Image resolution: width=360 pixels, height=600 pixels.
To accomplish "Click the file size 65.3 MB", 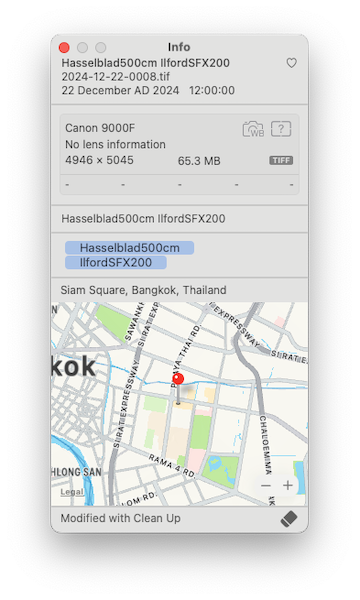I will [x=199, y=161].
